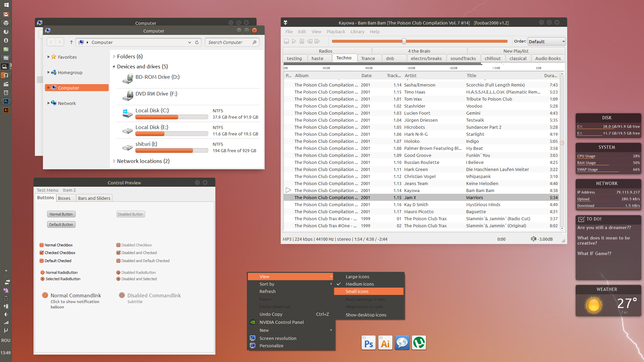
Task: Collapse the Devices and drives group
Action: coord(114,67)
